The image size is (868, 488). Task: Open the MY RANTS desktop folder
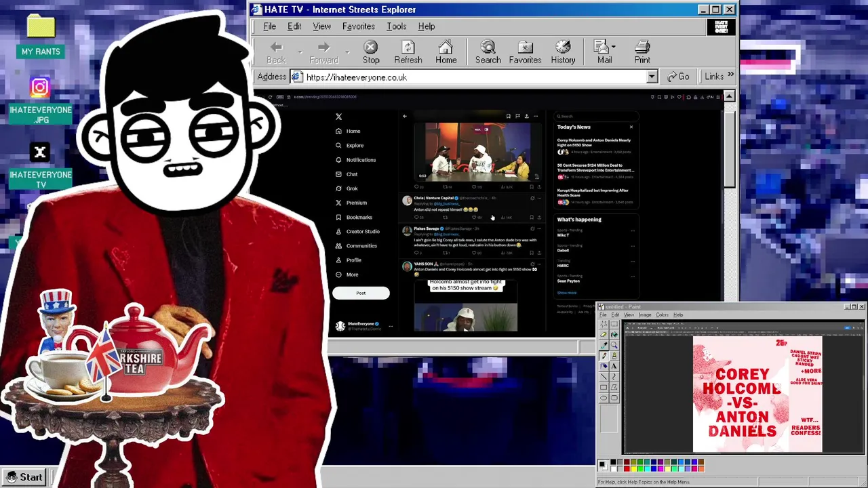click(x=41, y=35)
